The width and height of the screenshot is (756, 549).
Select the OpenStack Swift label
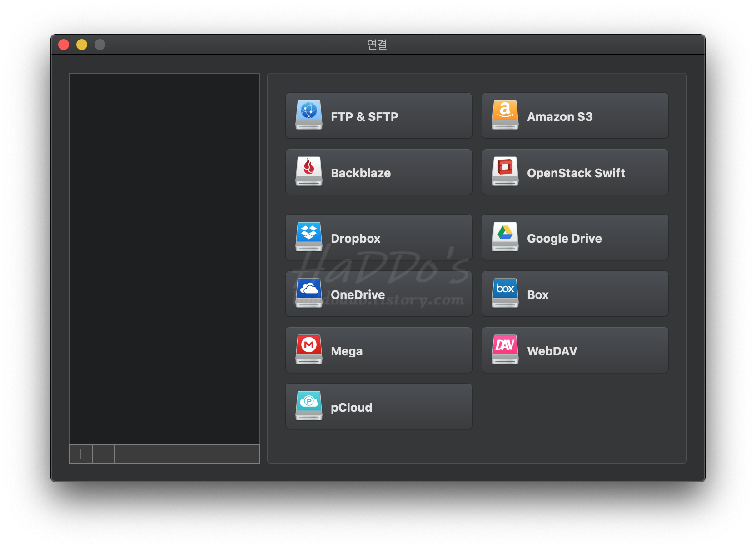point(576,173)
